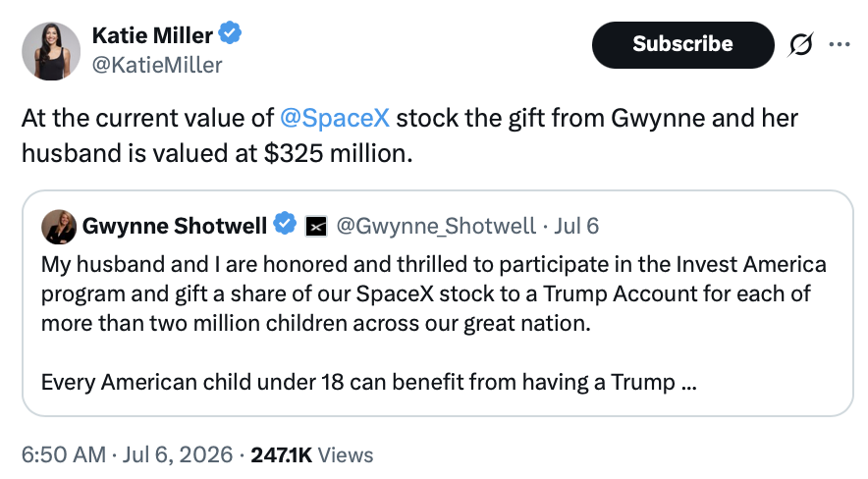
Task: Click the Jul 6 quoted post date
Action: pos(576,226)
